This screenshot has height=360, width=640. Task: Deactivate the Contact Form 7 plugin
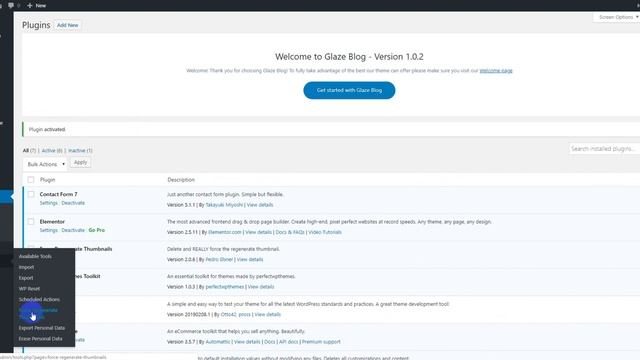coord(73,203)
